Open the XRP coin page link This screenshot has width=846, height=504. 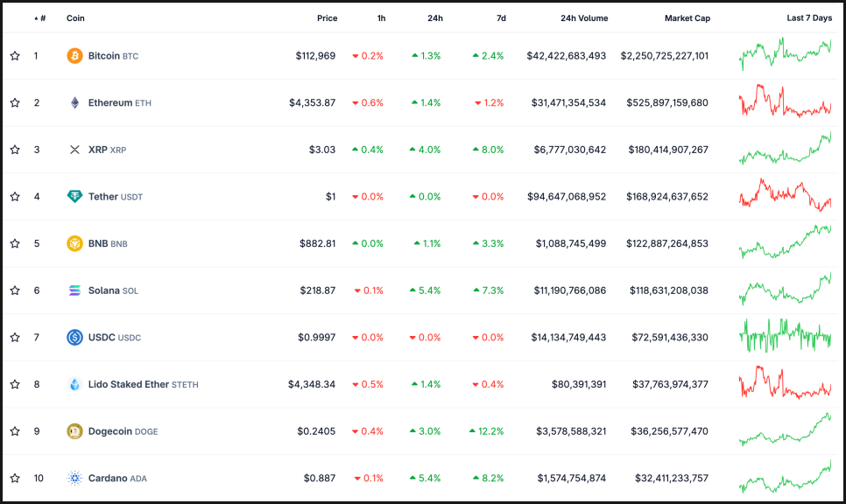108,150
